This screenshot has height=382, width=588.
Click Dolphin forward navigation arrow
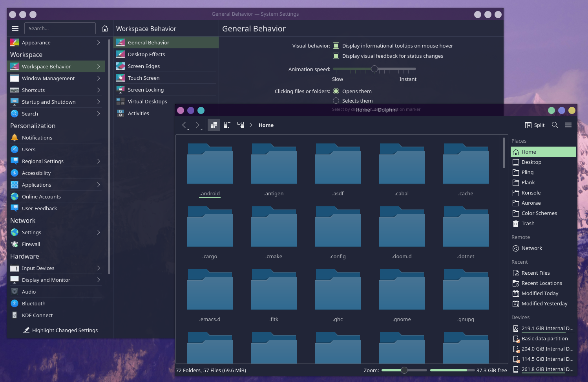coord(197,125)
